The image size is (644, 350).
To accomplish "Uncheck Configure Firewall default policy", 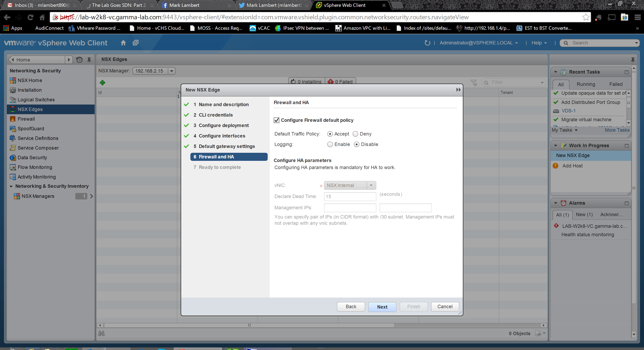I will click(x=277, y=120).
